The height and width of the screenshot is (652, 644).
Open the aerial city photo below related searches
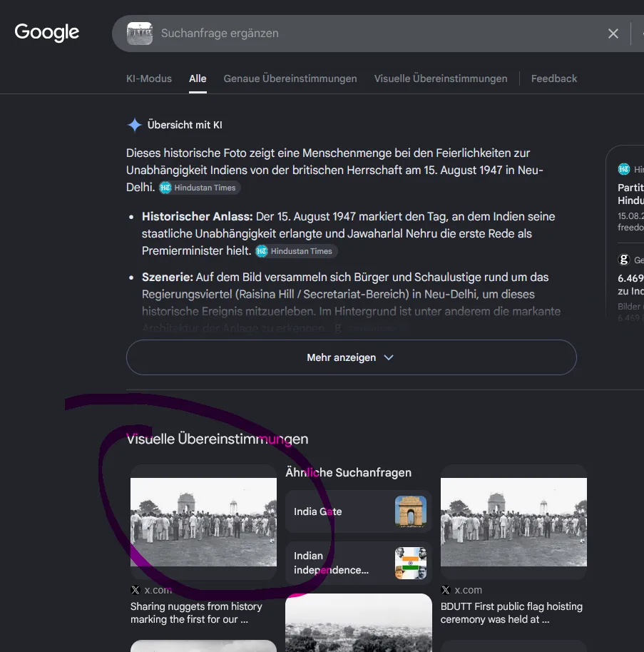pos(359,623)
